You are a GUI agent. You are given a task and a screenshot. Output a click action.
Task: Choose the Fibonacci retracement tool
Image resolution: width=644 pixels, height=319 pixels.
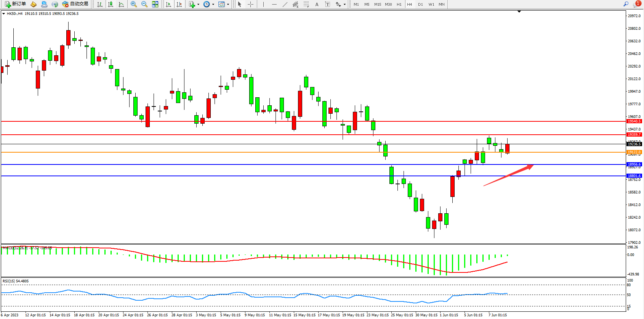click(x=306, y=4)
